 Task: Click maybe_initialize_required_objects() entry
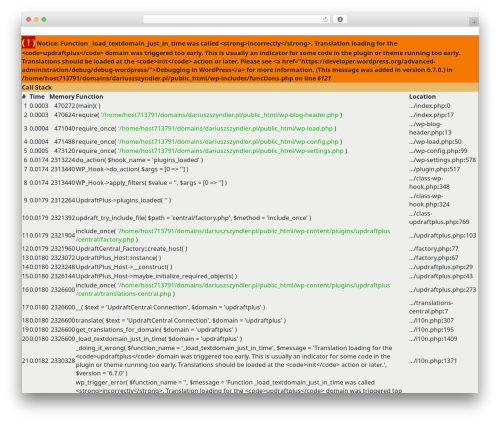tap(156, 276)
